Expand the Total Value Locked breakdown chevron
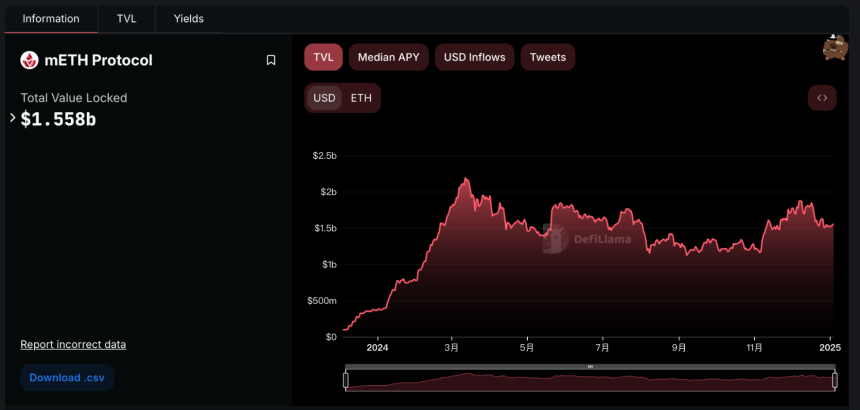Image resolution: width=860 pixels, height=410 pixels. (13, 117)
